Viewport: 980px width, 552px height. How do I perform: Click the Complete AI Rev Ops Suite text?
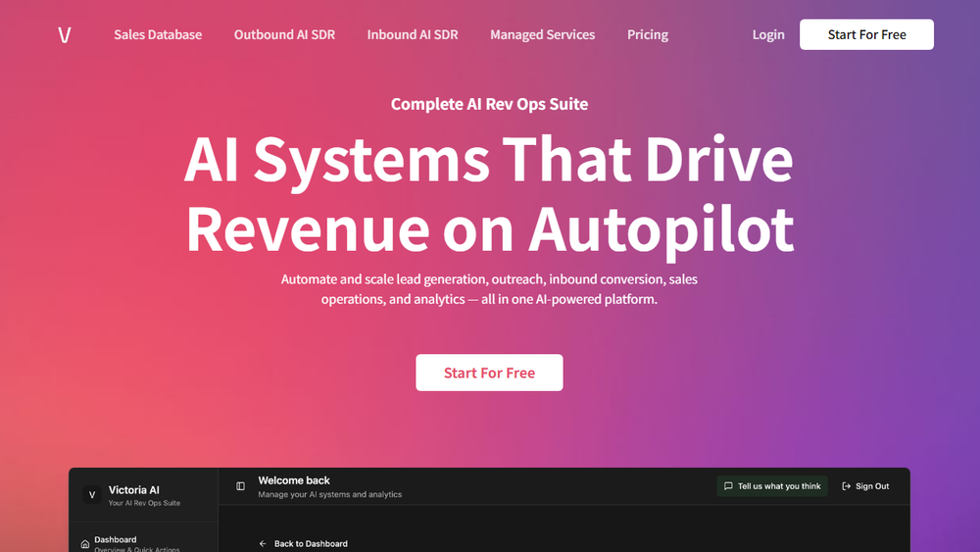pyautogui.click(x=489, y=104)
